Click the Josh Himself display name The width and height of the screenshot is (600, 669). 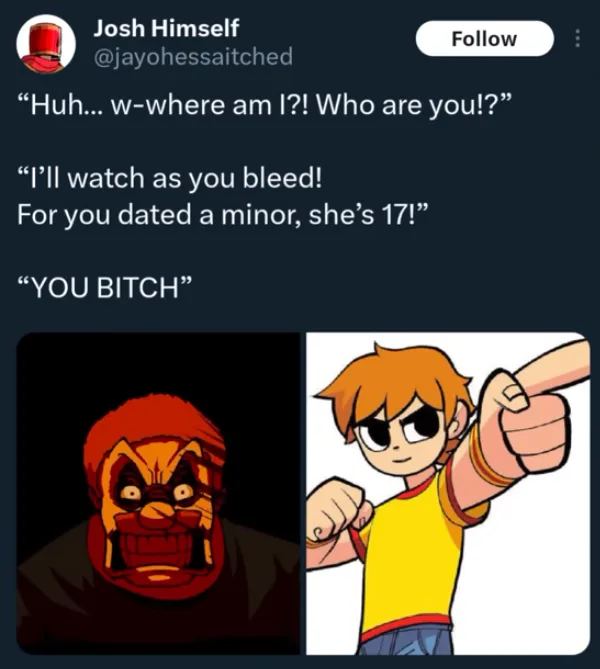tap(166, 28)
